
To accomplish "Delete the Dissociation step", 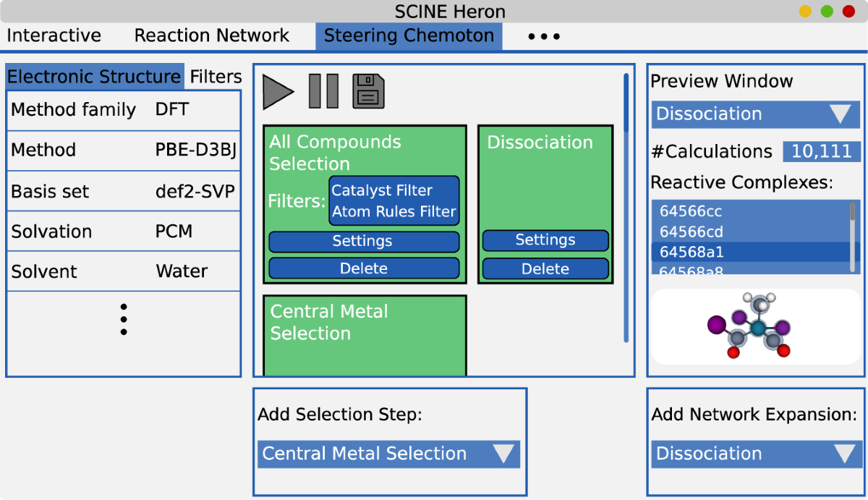I will pos(545,268).
